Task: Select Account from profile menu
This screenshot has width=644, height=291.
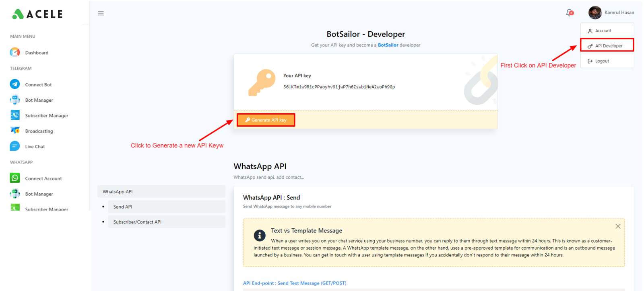Action: [607, 31]
